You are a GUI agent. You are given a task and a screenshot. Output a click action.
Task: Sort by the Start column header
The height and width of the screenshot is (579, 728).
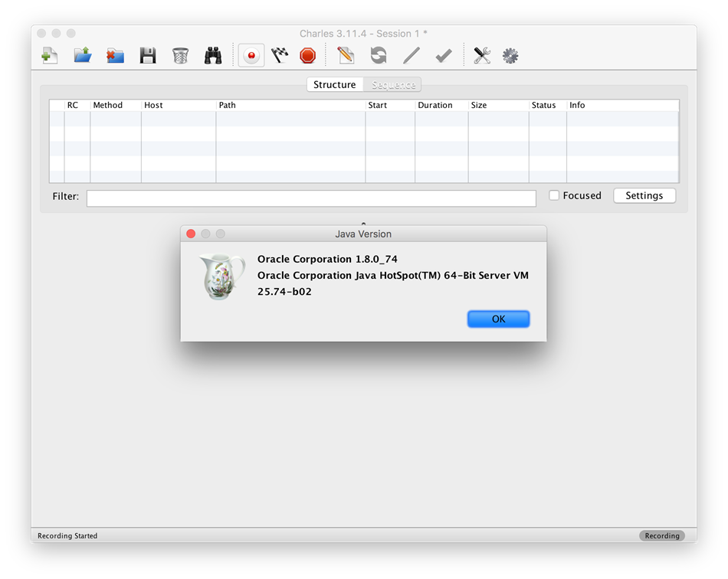(391, 106)
